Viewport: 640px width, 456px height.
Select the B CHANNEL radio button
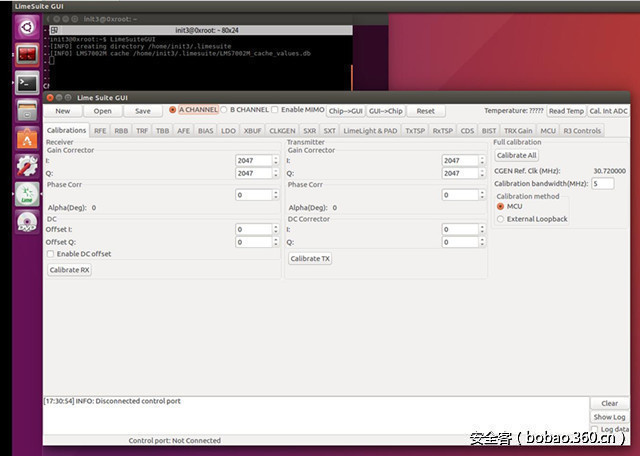click(224, 110)
